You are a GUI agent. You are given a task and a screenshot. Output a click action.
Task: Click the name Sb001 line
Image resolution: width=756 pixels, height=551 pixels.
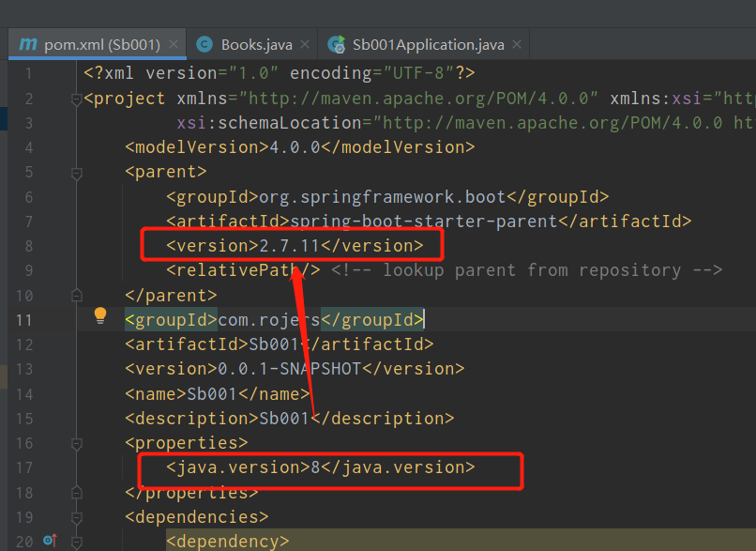[218, 394]
